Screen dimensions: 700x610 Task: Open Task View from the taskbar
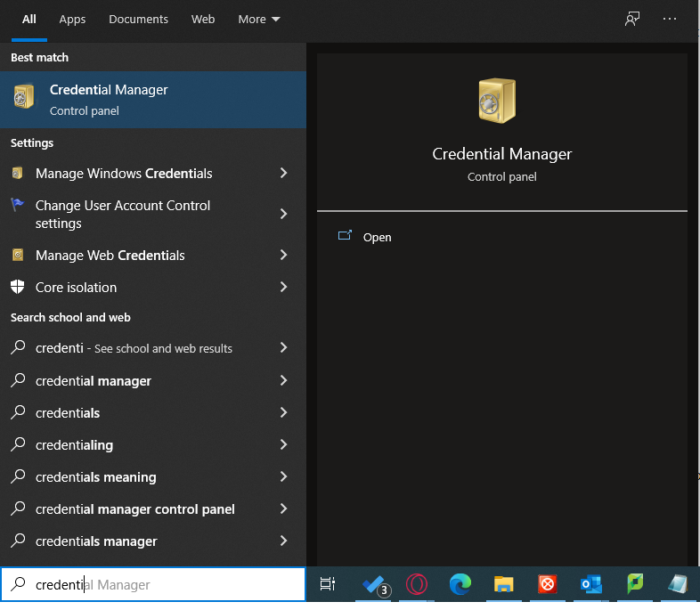coord(327,583)
